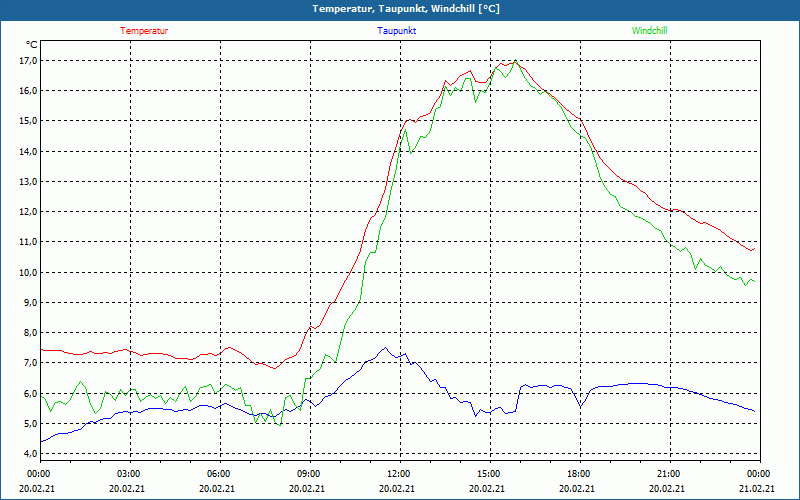Click the 16,0 y-axis value
Screen dimensions: 800x500
(29, 91)
